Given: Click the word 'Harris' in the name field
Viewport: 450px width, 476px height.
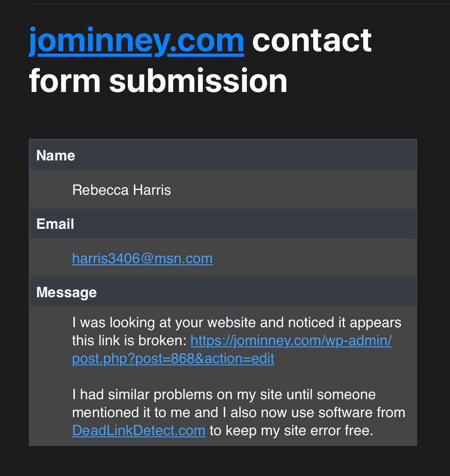Looking at the screenshot, I should pos(152,190).
